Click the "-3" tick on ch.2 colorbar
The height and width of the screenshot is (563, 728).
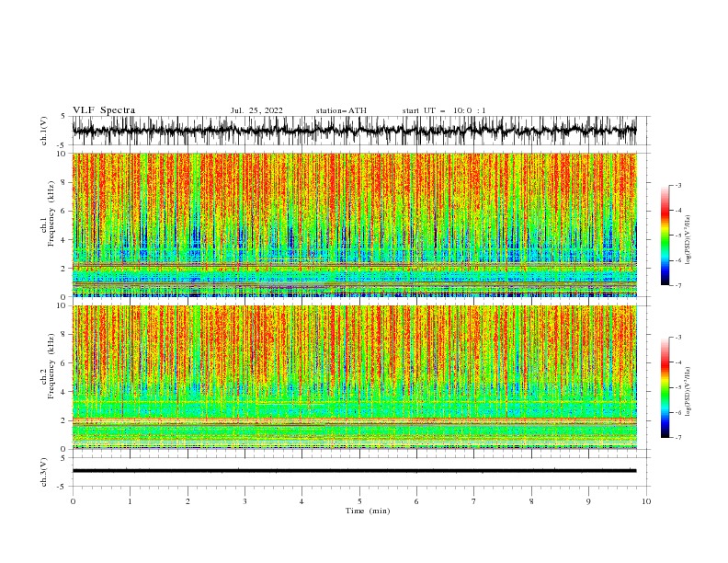pos(678,338)
